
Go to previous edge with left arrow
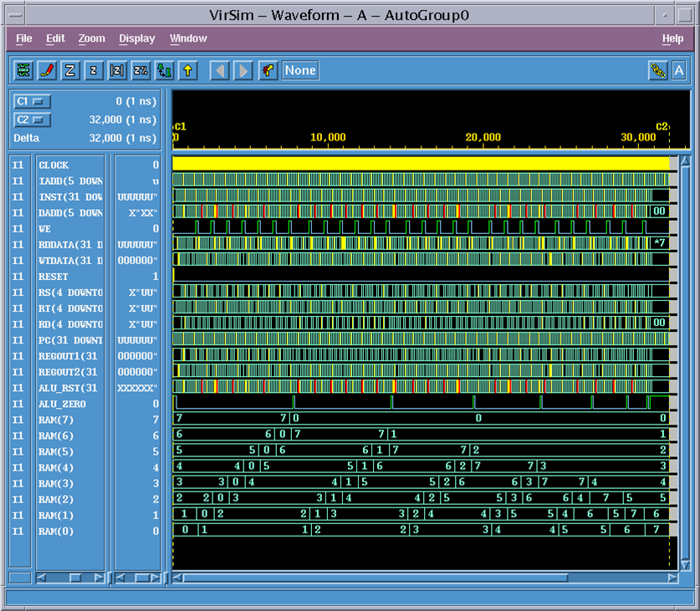coord(220,70)
